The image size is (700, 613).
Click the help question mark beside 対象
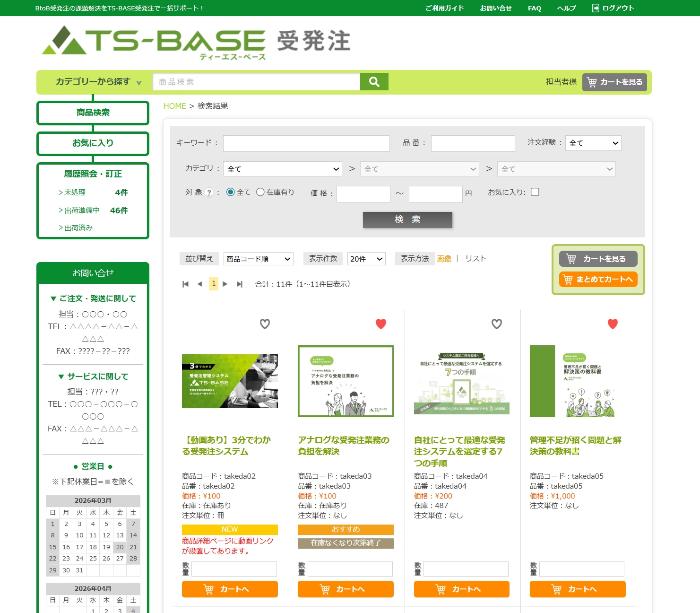[209, 193]
